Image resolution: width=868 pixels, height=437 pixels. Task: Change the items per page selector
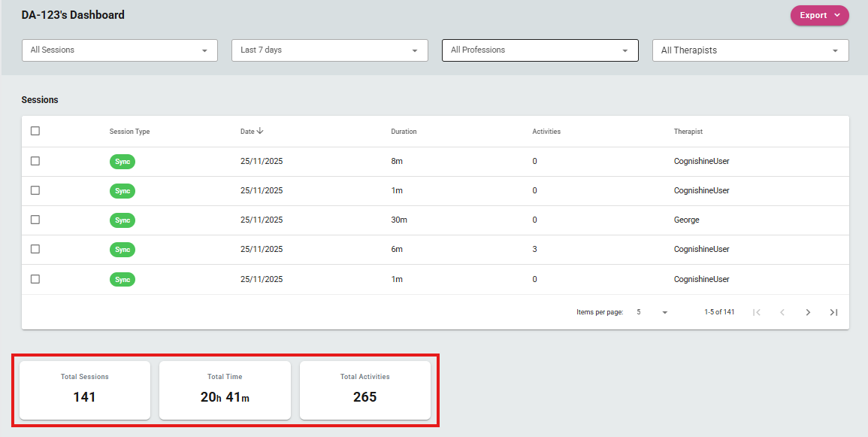[652, 312]
